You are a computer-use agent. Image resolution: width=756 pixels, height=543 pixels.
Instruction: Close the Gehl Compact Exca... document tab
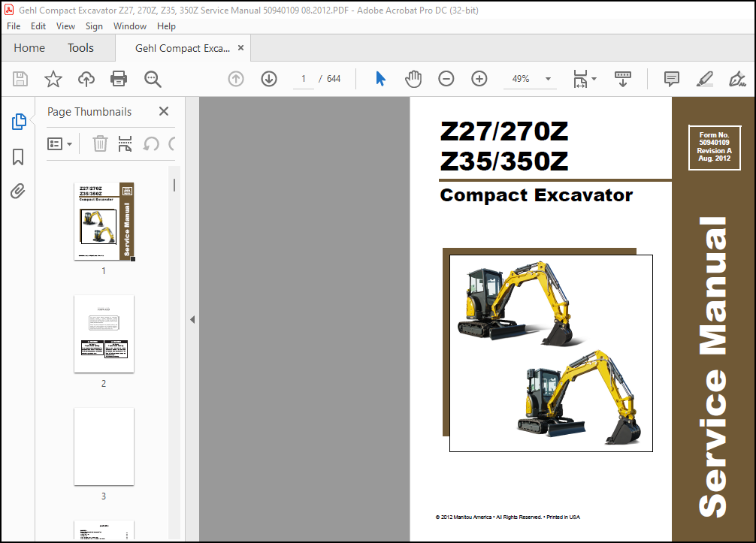(240, 48)
